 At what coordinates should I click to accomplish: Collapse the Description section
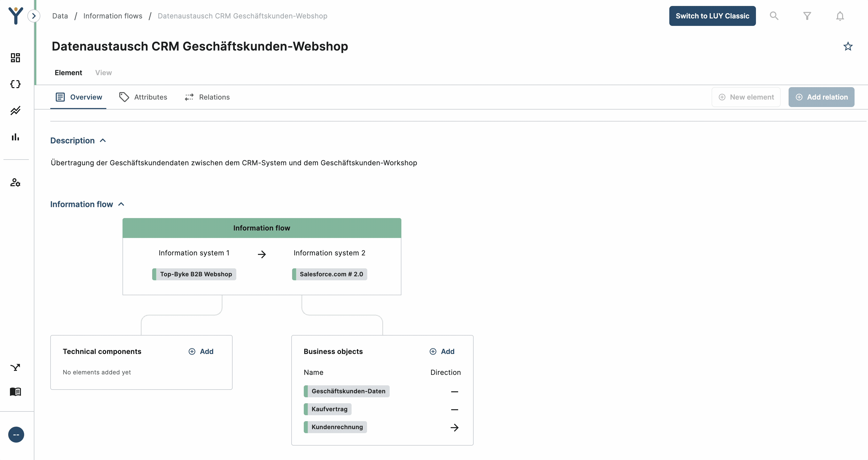[x=103, y=140]
